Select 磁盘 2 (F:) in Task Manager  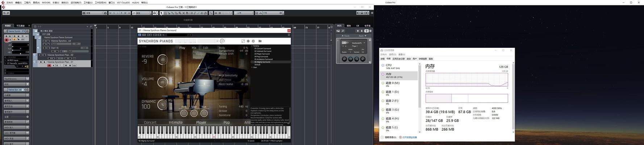click(x=398, y=102)
